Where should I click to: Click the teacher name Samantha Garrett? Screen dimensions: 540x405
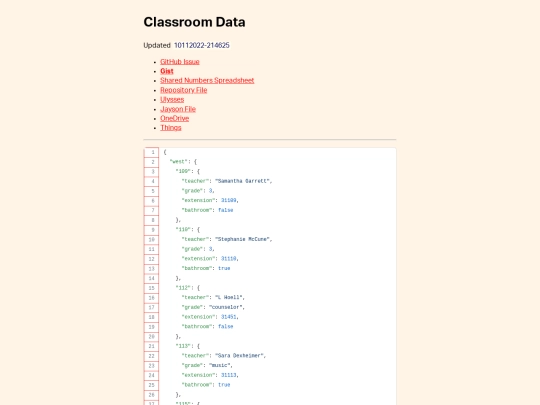click(x=243, y=181)
